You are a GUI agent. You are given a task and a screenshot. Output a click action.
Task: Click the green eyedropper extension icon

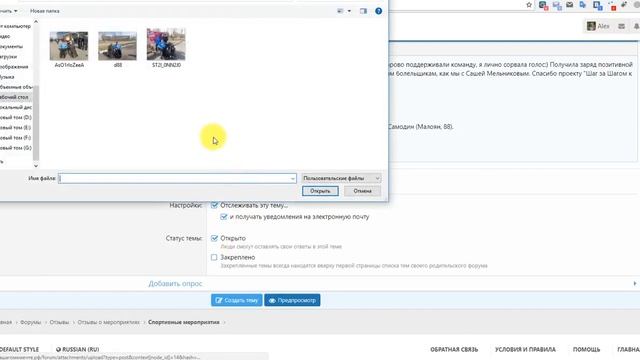click(x=624, y=4)
